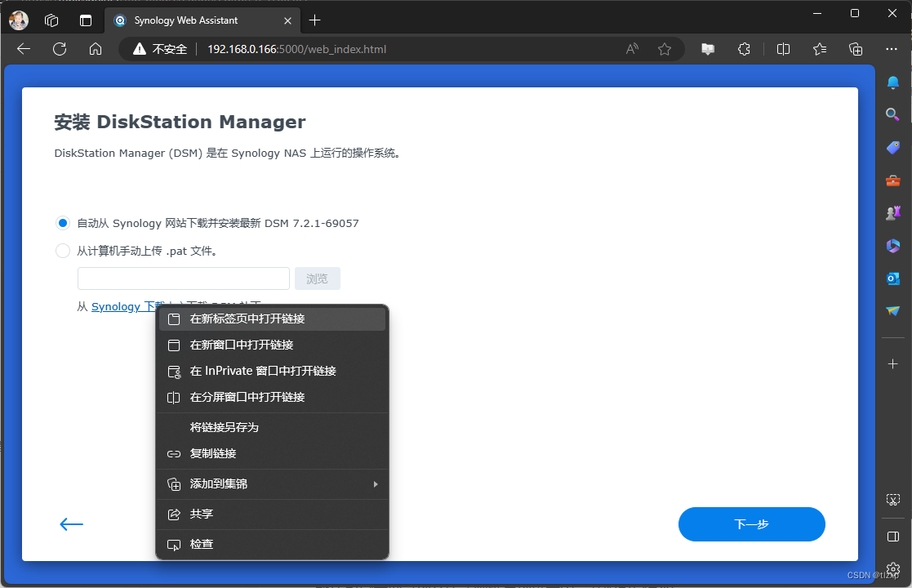Open sidebar settings gear icon
Viewport: 912px width, 588px height.
tap(892, 568)
